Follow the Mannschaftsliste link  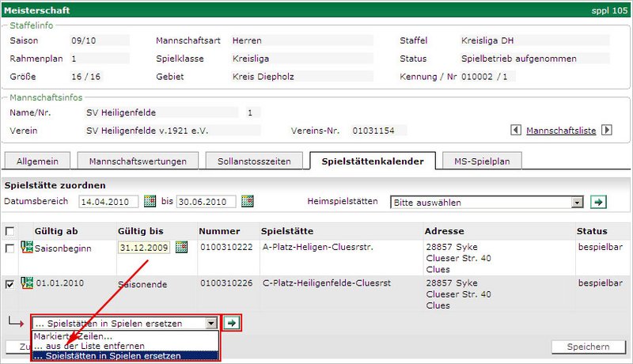point(561,130)
